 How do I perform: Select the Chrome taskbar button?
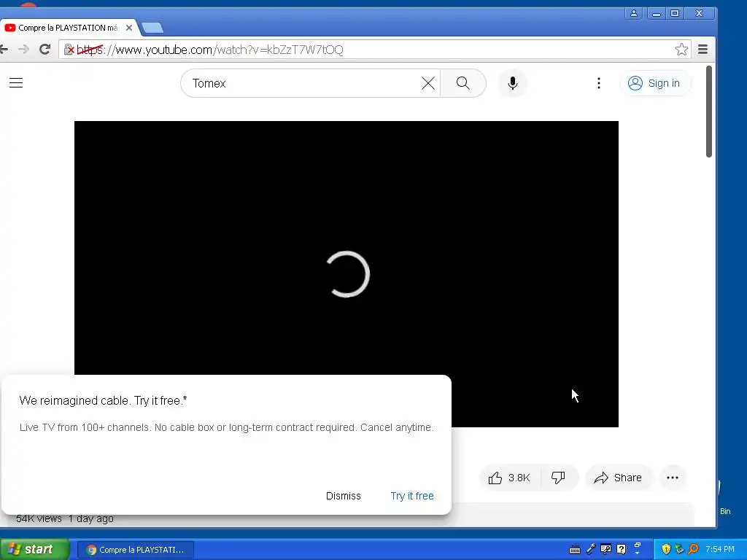click(x=136, y=550)
